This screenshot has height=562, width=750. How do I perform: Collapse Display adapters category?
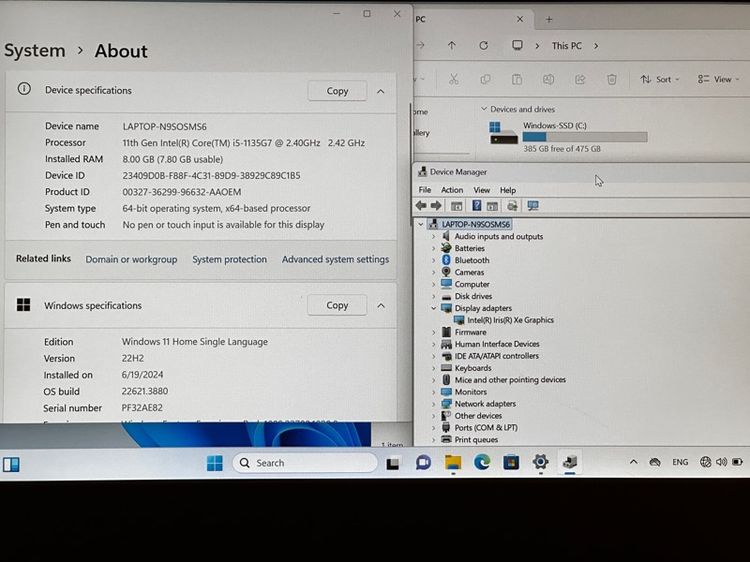[433, 308]
